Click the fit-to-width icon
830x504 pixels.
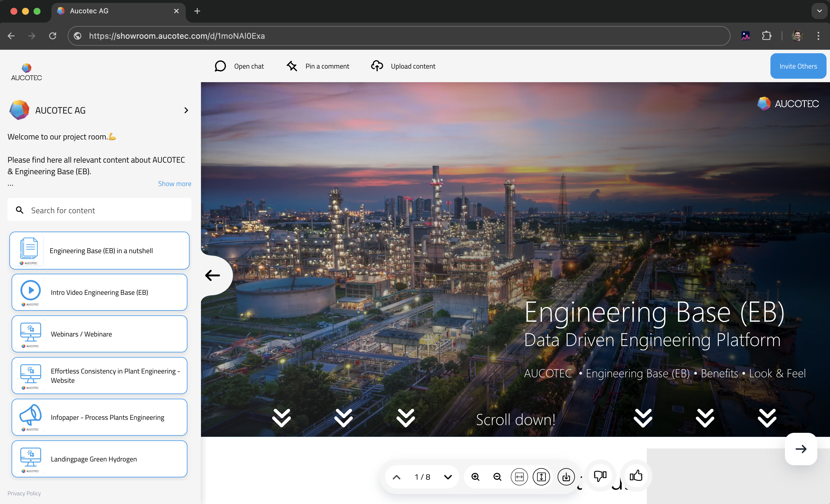519,477
